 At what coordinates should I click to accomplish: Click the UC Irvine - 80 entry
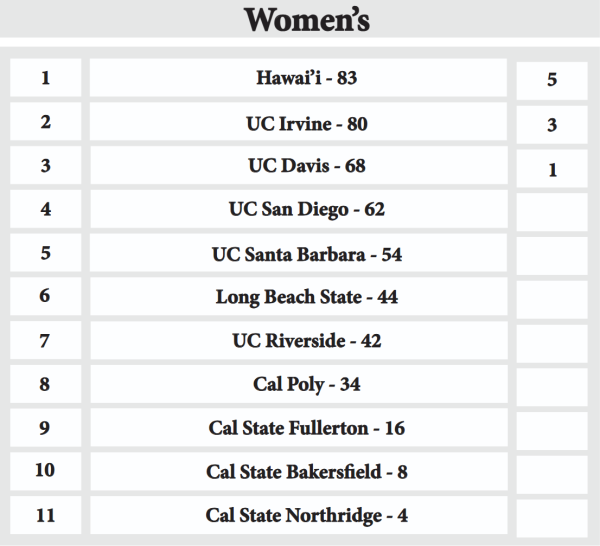pos(306,123)
